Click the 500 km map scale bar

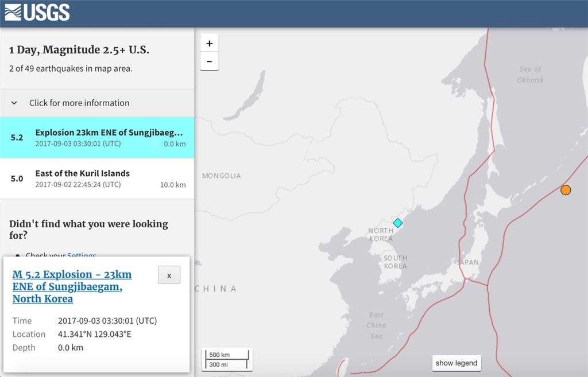[x=225, y=359]
